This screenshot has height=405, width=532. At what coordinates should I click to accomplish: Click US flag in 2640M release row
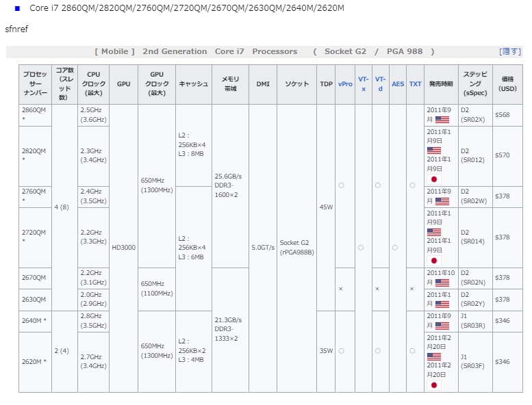pyautogui.click(x=442, y=326)
